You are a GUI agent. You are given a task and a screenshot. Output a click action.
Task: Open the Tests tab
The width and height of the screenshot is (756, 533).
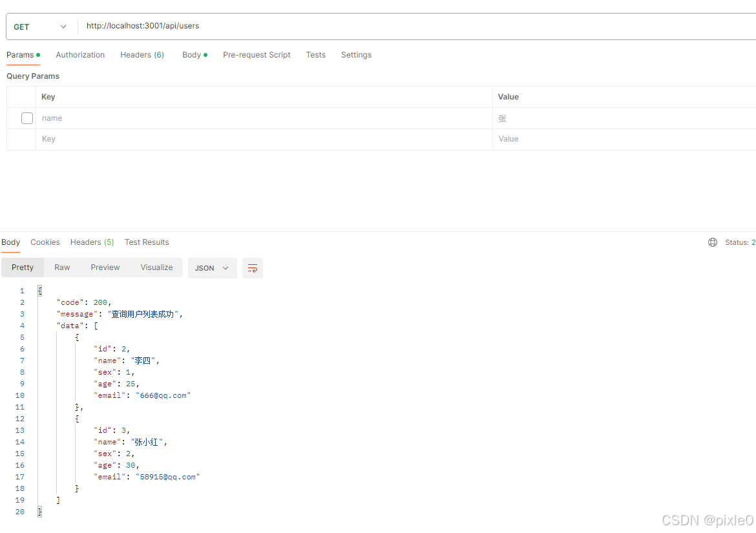316,55
